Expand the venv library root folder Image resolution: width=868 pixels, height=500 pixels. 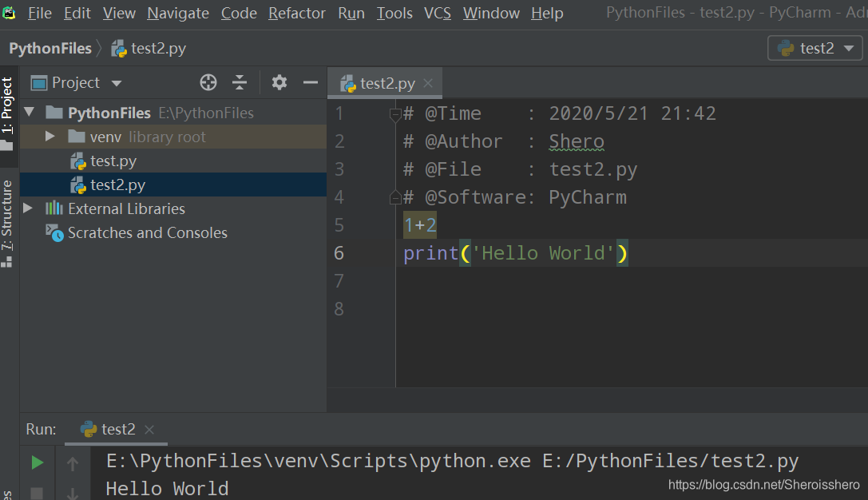tap(50, 136)
